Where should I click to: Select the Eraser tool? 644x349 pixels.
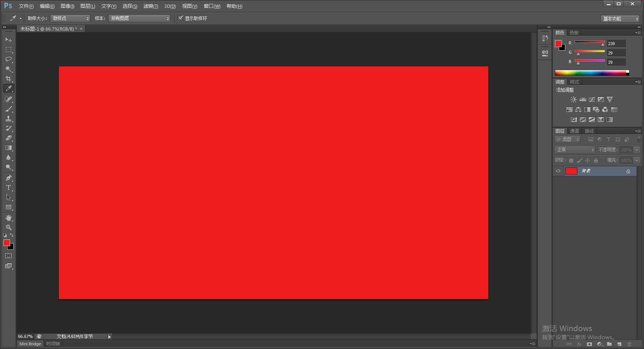tap(9, 138)
